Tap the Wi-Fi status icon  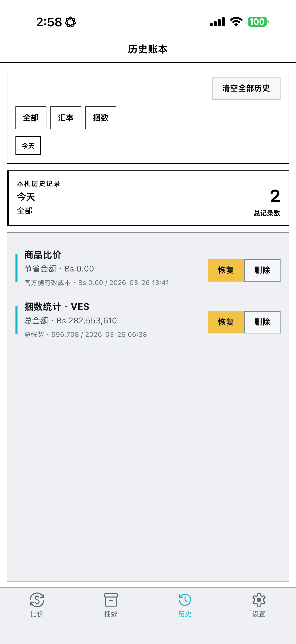point(236,22)
